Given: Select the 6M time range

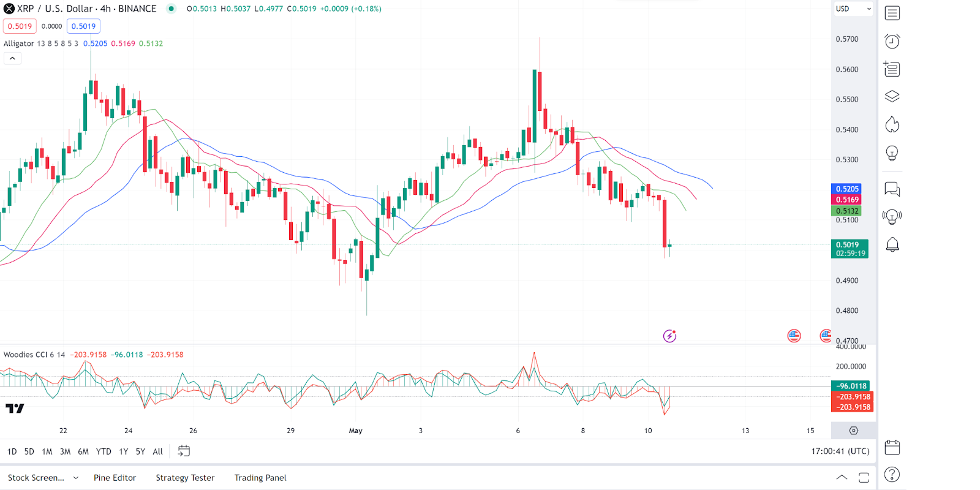Looking at the screenshot, I should coord(83,451).
